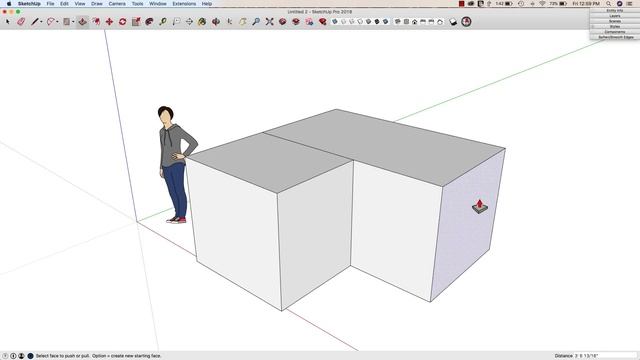The height and width of the screenshot is (360, 640).
Task: Enable Monochrome face style
Action: (x=385, y=22)
